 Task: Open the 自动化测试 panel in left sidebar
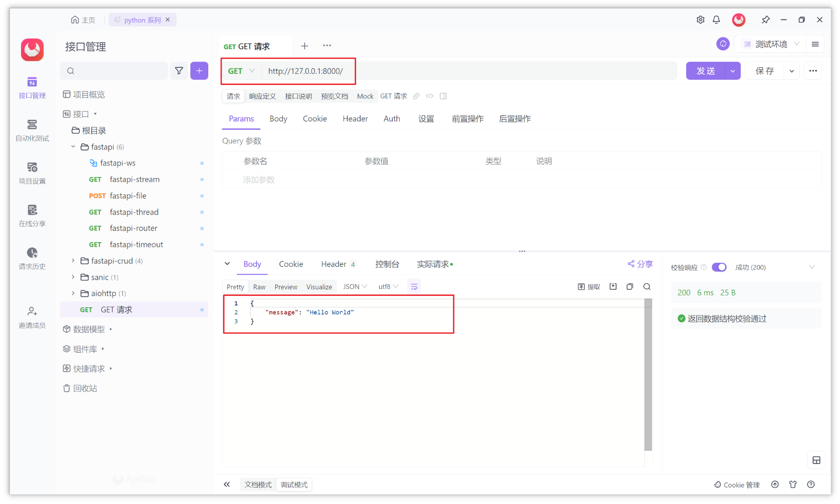tap(32, 131)
